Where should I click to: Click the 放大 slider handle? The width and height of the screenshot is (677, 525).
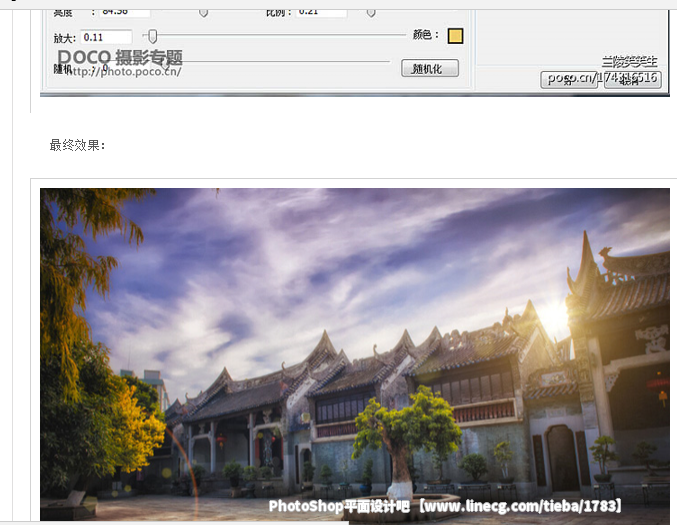[x=152, y=36]
